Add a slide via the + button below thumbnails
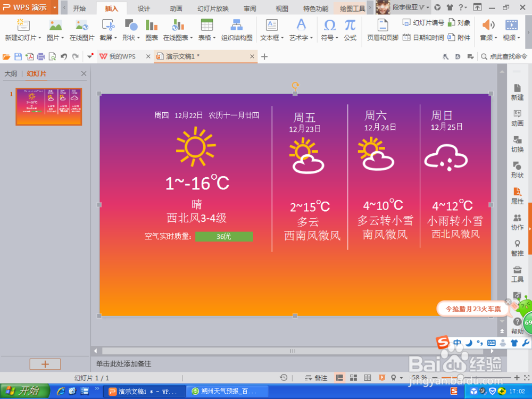Viewport: 532px width, 399px height. 45,364
